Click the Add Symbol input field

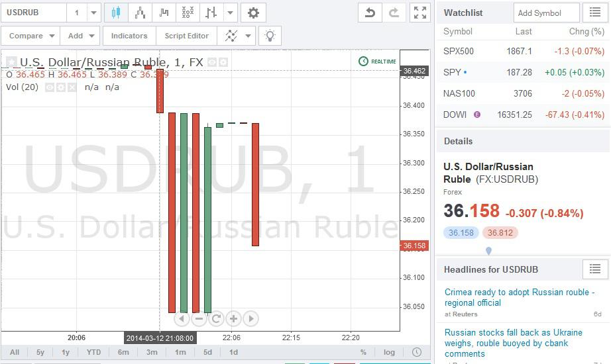click(546, 13)
